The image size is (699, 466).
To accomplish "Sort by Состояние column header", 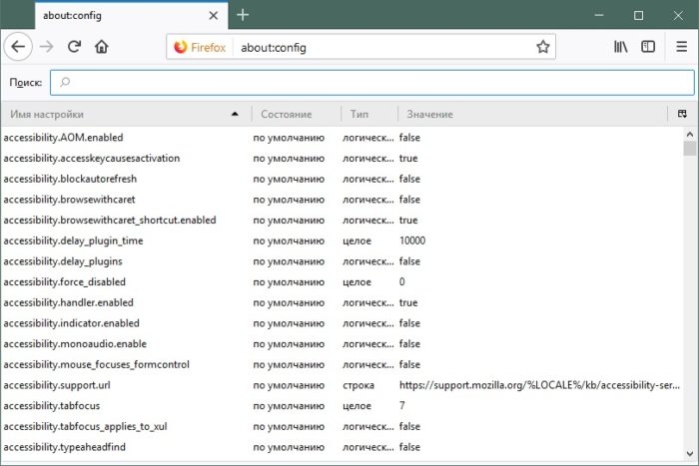I will (x=296, y=114).
